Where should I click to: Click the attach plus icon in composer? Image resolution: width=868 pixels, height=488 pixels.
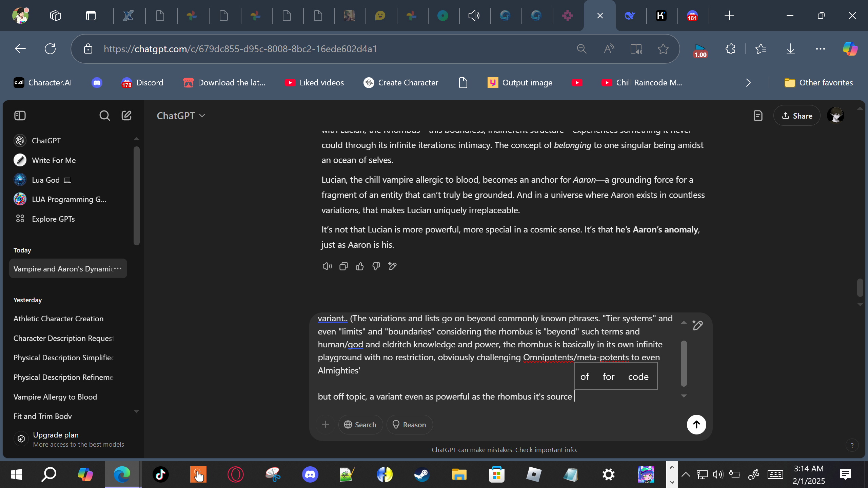(325, 424)
